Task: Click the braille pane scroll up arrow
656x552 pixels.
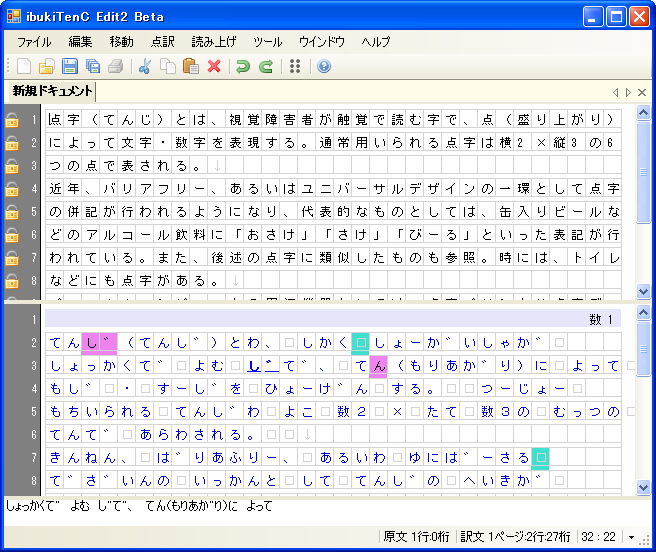Action: tap(643, 312)
